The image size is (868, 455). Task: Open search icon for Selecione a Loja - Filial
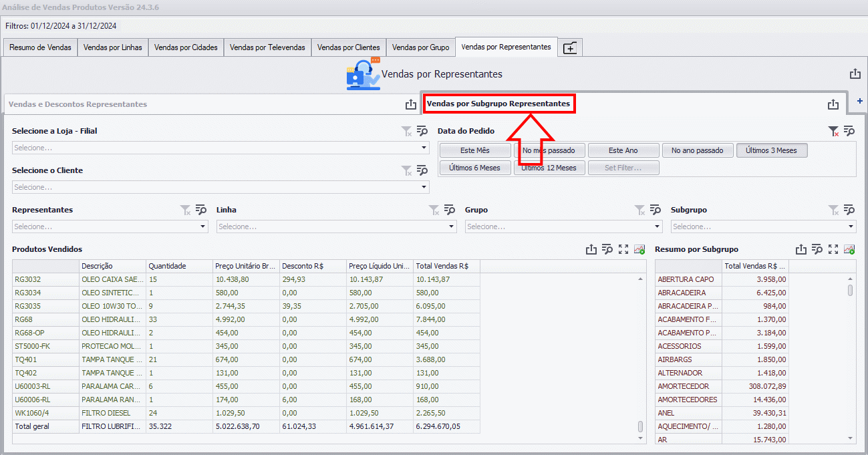(x=422, y=131)
